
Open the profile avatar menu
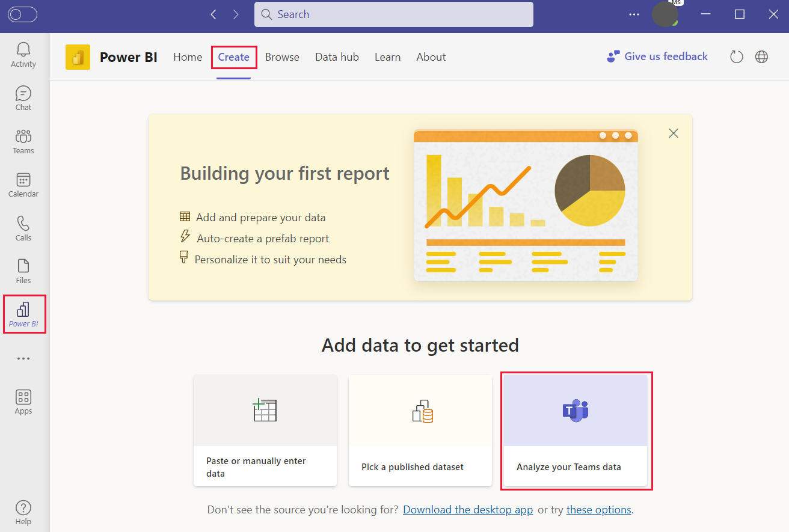[x=665, y=14]
